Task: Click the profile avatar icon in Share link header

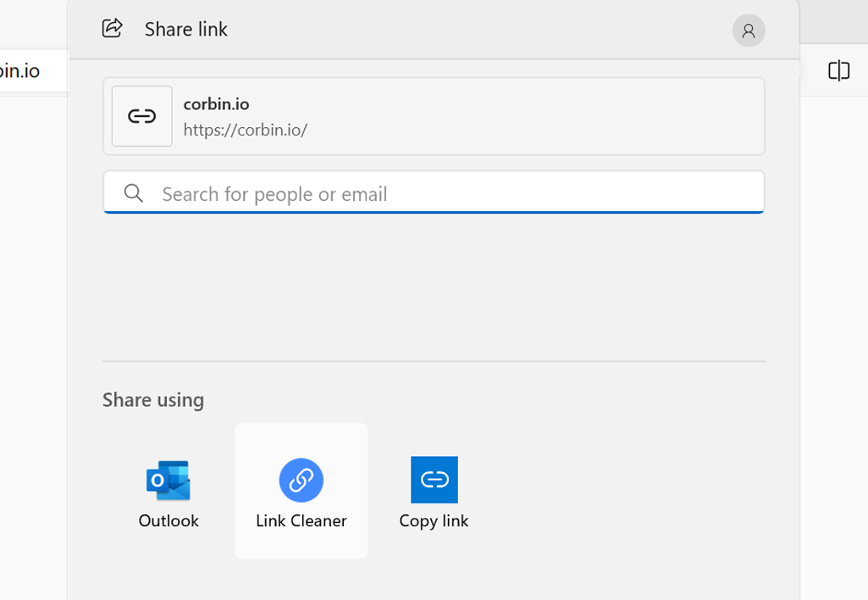Action: (x=749, y=31)
